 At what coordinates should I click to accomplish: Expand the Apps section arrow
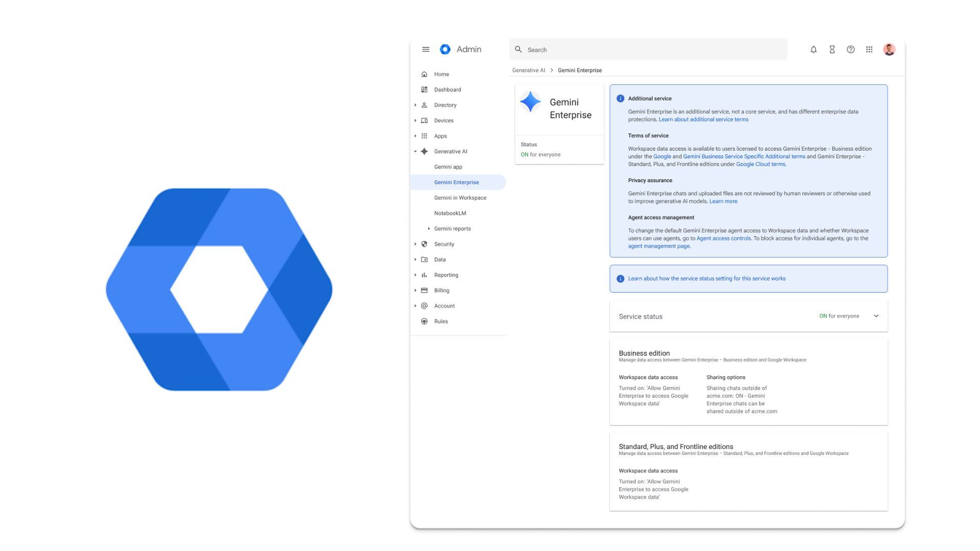click(415, 136)
